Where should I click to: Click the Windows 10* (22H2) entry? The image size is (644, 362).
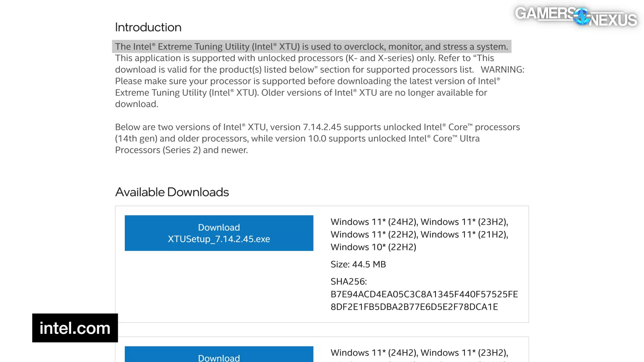374,247
